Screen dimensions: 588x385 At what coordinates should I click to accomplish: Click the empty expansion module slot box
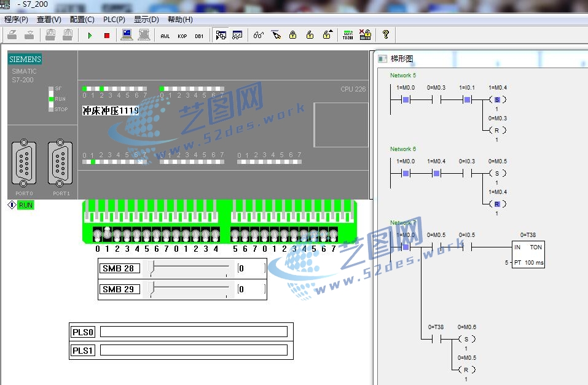341,125
